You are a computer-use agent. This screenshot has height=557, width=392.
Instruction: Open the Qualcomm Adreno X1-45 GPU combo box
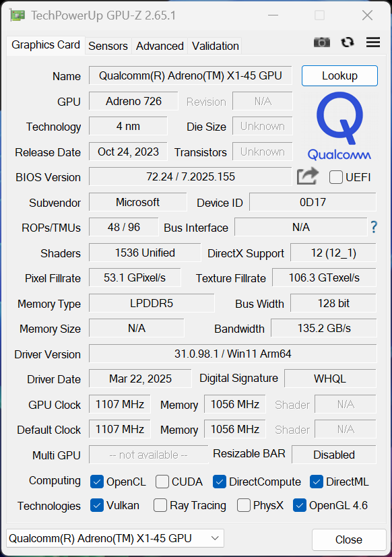point(115,538)
